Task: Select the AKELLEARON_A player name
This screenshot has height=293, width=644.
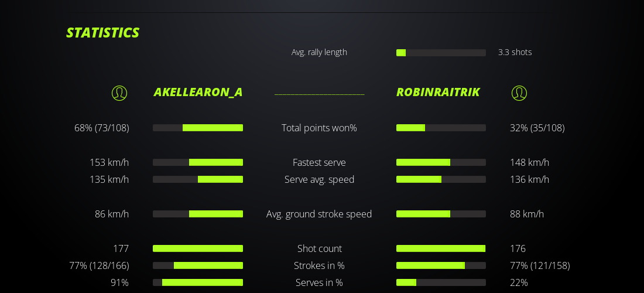Action: 198,92
